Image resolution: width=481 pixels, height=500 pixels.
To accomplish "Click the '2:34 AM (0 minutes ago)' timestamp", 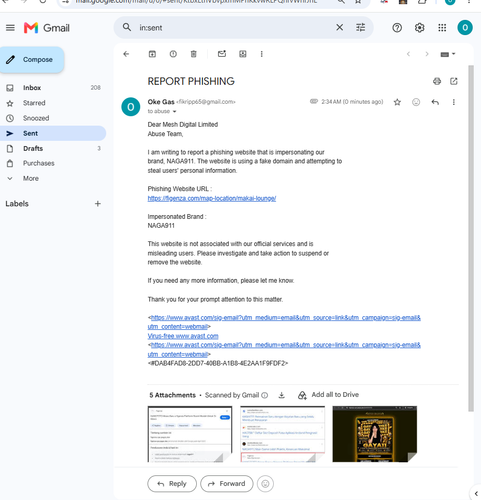I will 352,102.
